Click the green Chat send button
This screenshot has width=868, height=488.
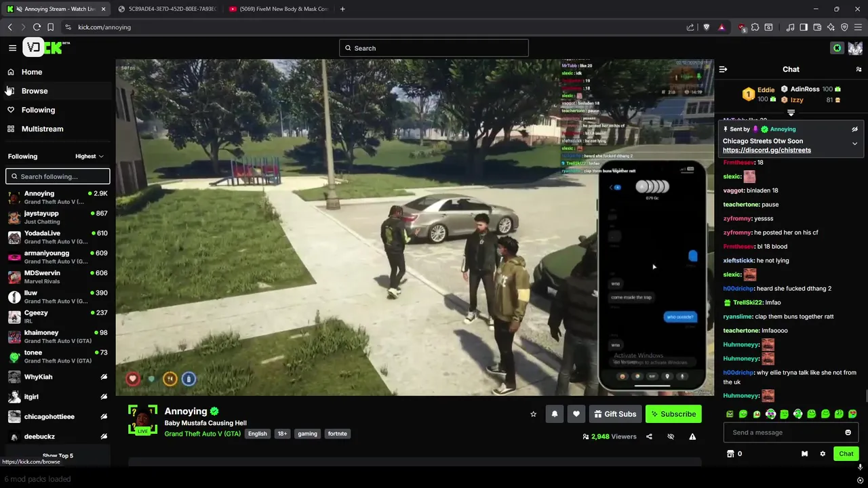click(x=846, y=453)
